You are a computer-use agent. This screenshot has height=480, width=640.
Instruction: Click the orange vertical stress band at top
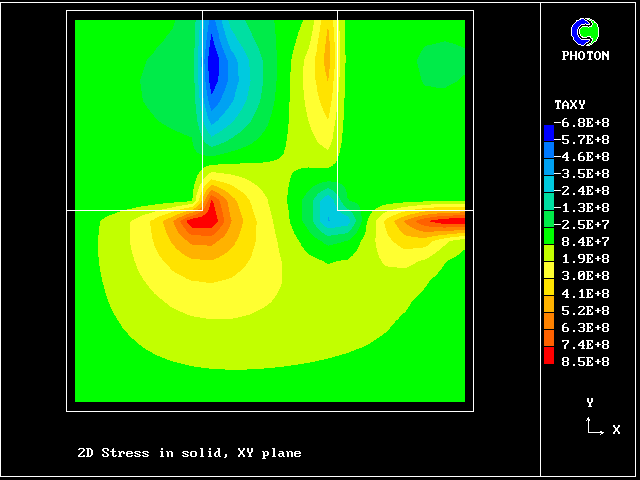pos(326,60)
